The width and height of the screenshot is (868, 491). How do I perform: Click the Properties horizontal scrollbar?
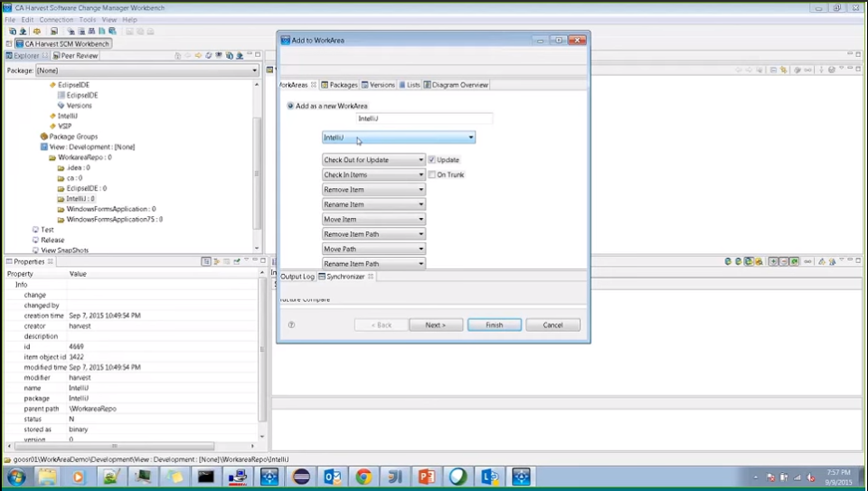pos(114,446)
